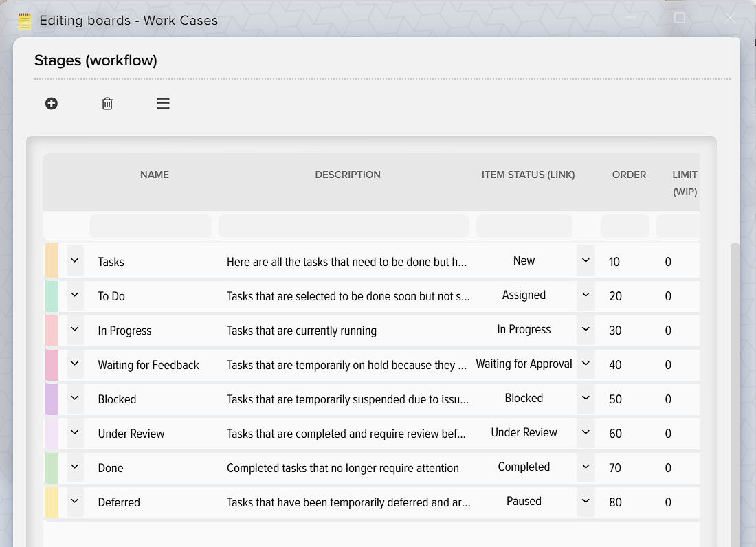The image size is (756, 547).
Task: Click the trash delete stage icon
Action: (107, 104)
